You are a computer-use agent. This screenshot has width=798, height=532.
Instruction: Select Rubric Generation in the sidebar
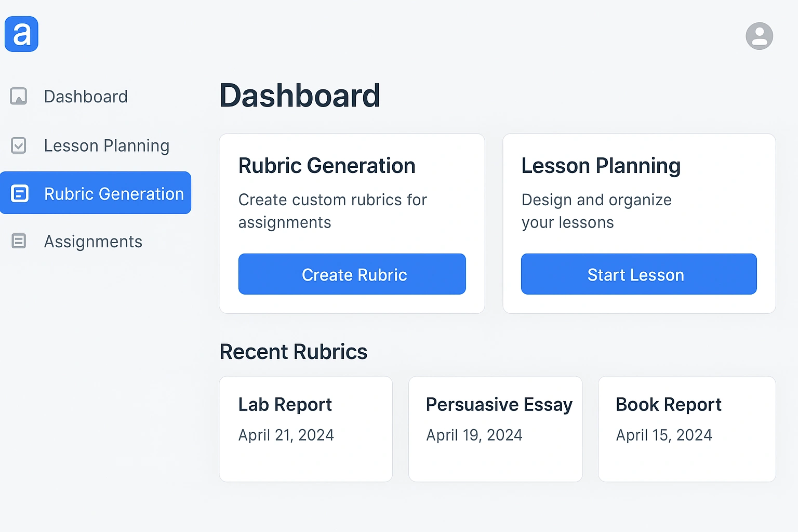pyautogui.click(x=114, y=194)
